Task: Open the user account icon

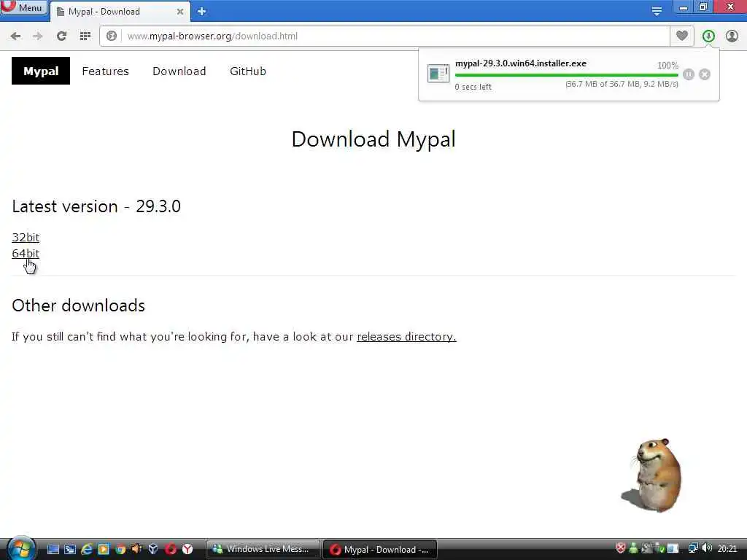Action: [x=732, y=36]
